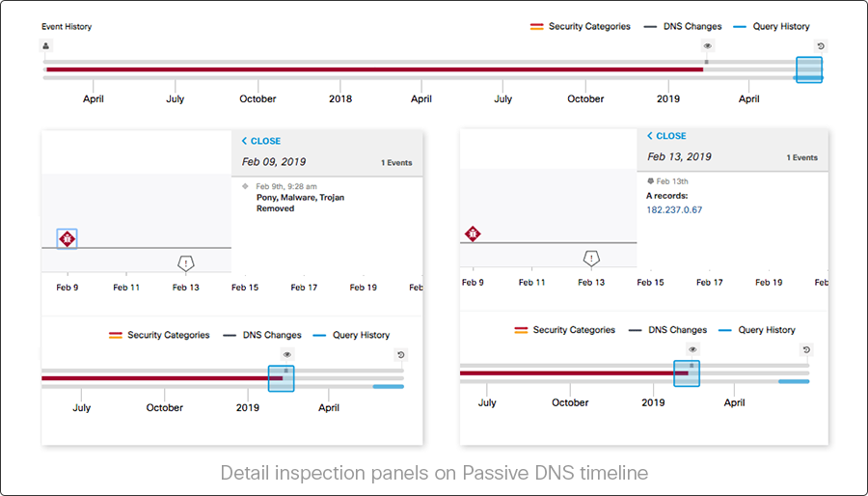Click the 'Feb 13, 2019' panel heading
868x496 pixels.
click(x=679, y=156)
